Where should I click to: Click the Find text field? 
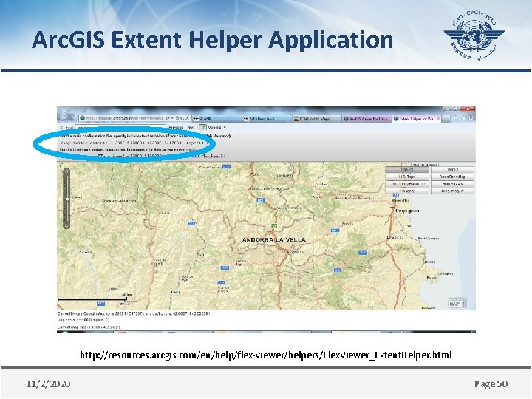click(x=120, y=128)
